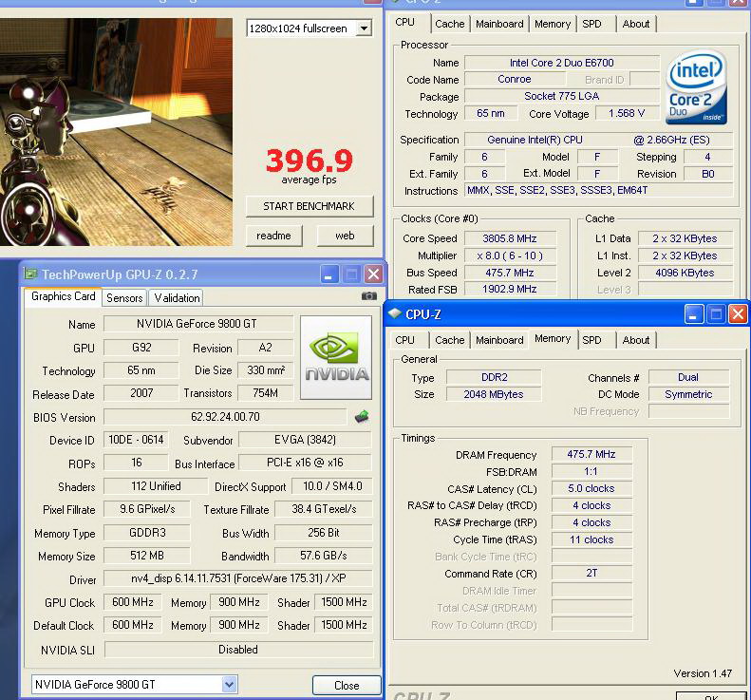This screenshot has height=700, width=751.
Task: Click the processor name Intel Core 2 Duo E6700
Action: (562, 63)
